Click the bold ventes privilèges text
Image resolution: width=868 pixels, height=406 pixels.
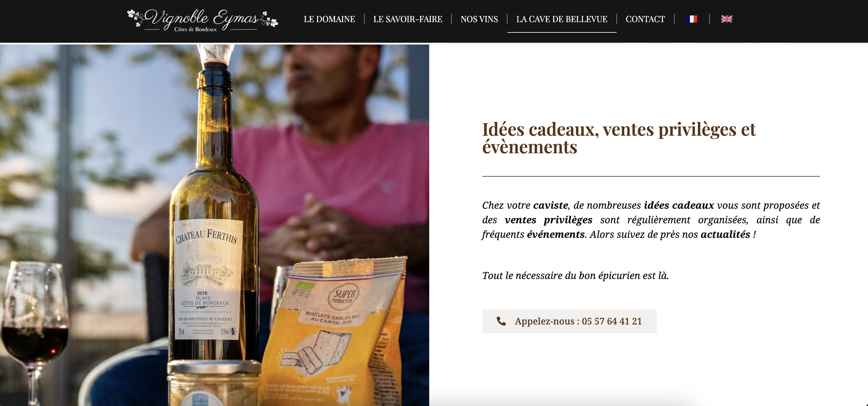pyautogui.click(x=548, y=220)
